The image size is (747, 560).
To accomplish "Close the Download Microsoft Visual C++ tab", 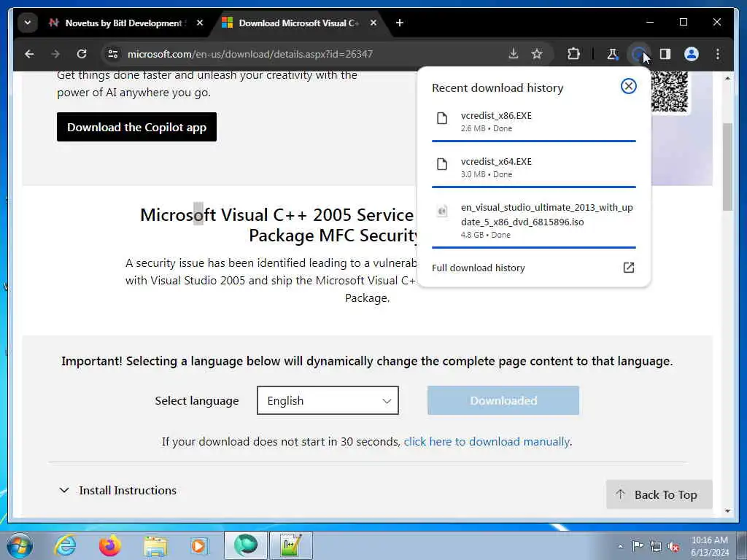I will pos(373,23).
